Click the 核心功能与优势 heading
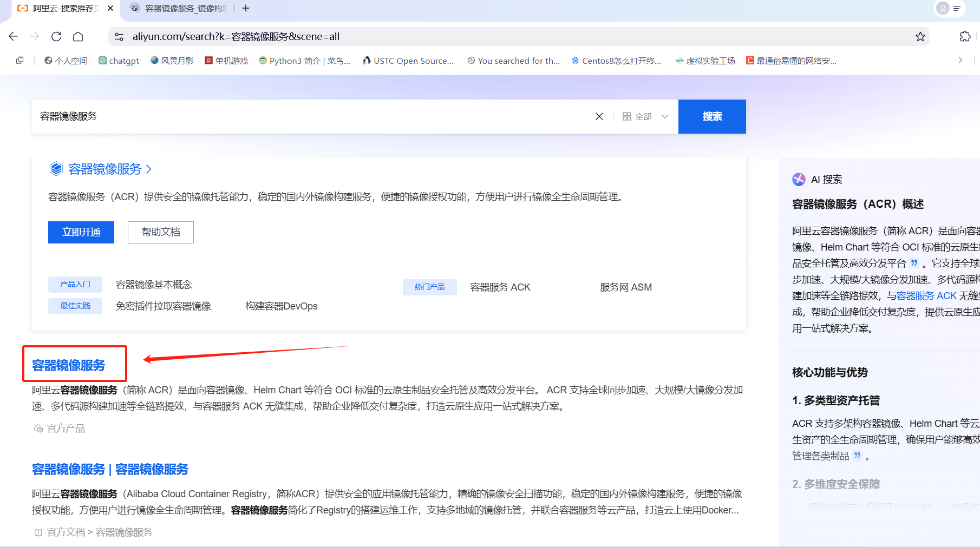The width and height of the screenshot is (980, 547). coord(830,372)
